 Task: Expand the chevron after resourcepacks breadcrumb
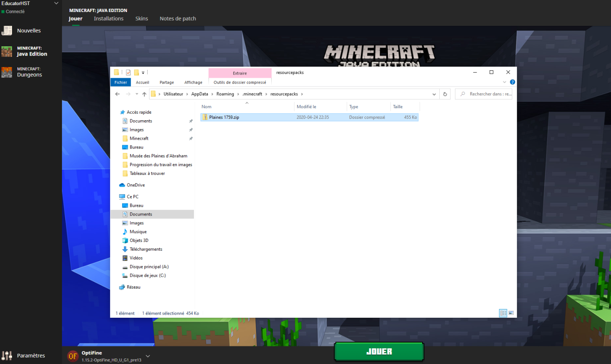[302, 94]
